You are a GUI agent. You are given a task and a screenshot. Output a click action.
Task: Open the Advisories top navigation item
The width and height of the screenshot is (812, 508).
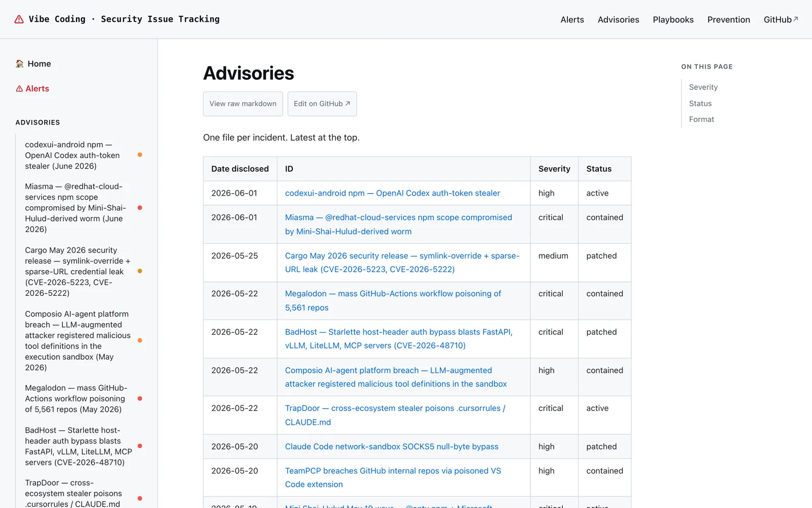tap(618, 19)
